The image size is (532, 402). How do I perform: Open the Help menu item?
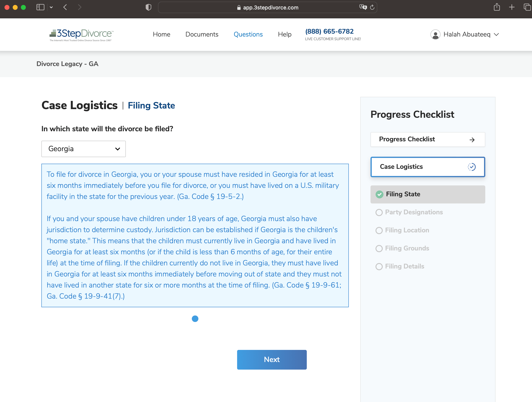(284, 34)
